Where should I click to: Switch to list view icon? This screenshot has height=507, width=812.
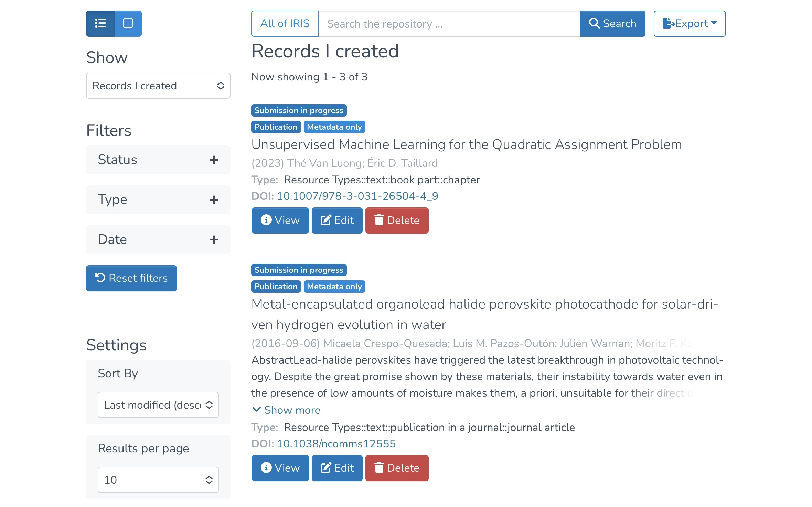pyautogui.click(x=100, y=23)
